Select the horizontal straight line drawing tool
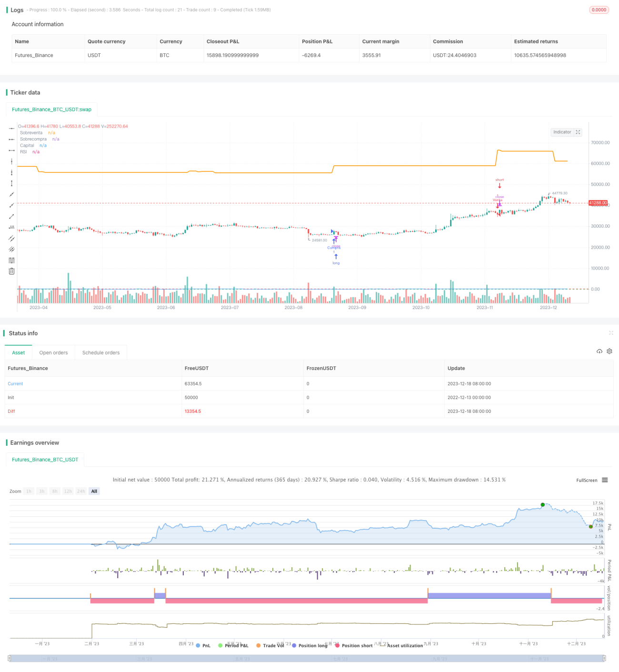 [x=12, y=128]
